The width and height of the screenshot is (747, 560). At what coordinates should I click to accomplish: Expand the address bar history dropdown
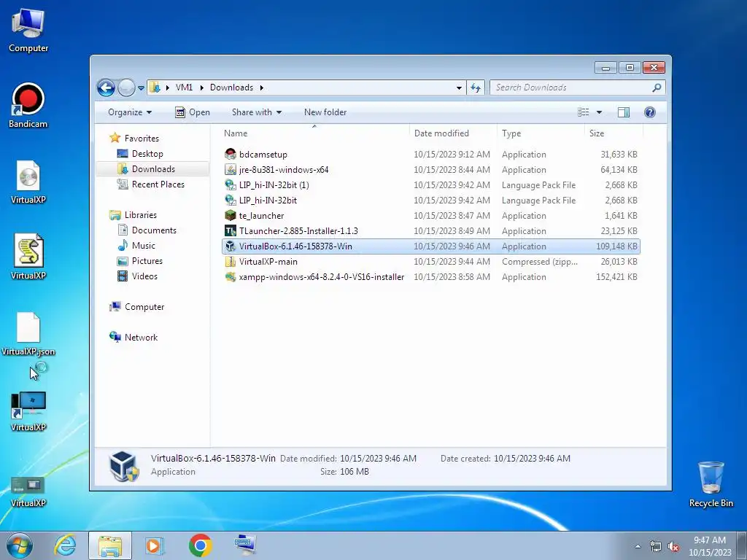point(459,87)
